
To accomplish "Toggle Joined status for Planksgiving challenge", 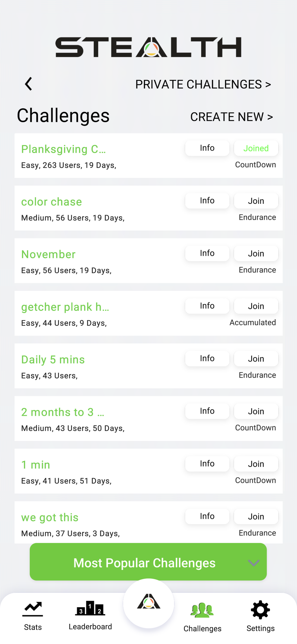I will coord(256,148).
